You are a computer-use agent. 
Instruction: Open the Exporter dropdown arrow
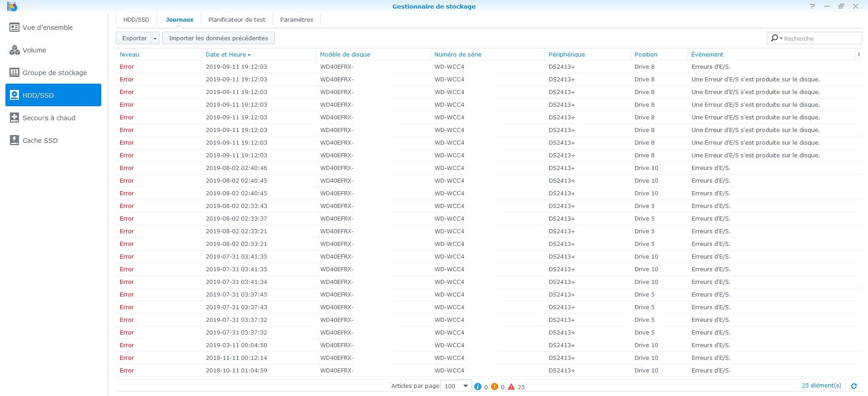(155, 38)
